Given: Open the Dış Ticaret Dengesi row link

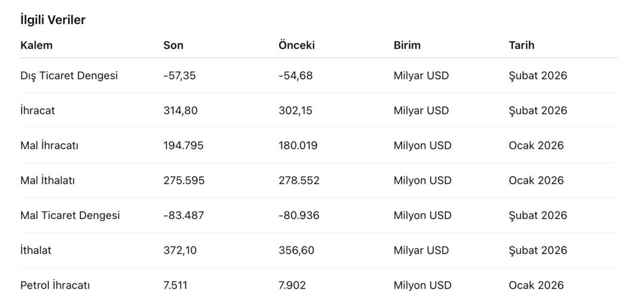Looking at the screenshot, I should pyautogui.click(x=69, y=76).
